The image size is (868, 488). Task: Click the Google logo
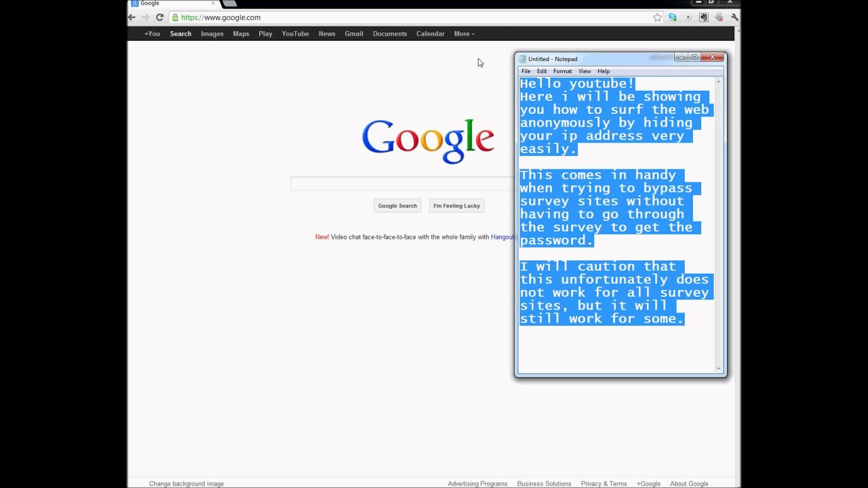(428, 140)
